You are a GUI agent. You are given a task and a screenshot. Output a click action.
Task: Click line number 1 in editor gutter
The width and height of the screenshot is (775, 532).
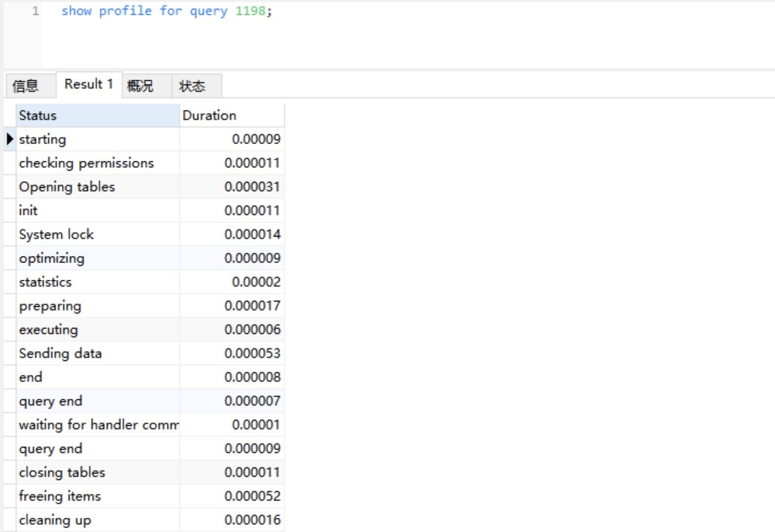(35, 11)
